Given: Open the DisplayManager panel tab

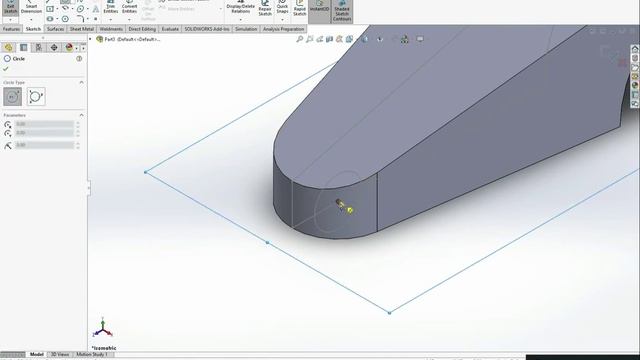Looking at the screenshot, I should 69,48.
